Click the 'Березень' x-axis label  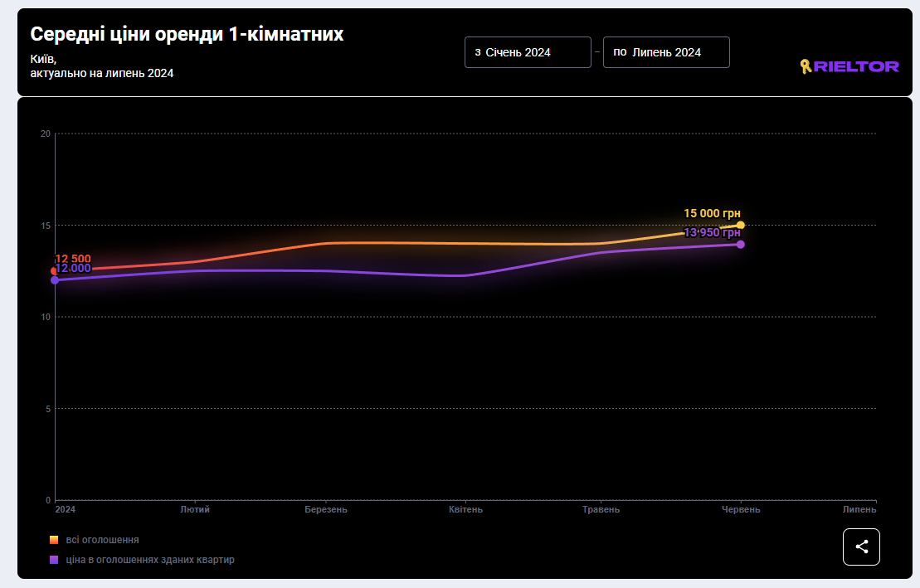(326, 509)
